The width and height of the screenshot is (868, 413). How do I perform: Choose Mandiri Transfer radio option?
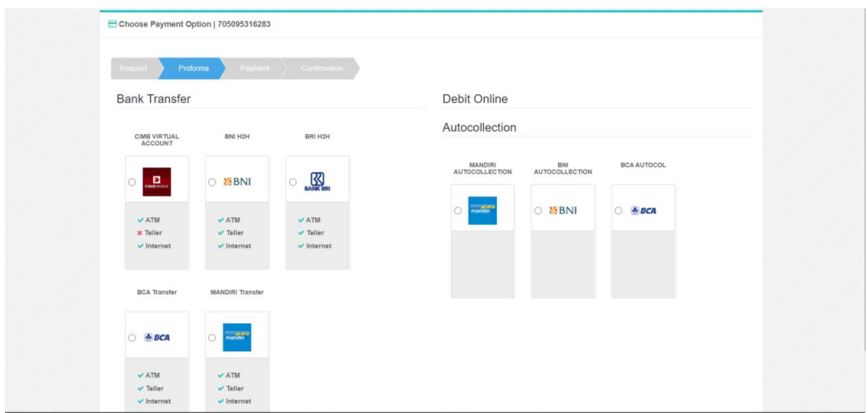coord(212,337)
